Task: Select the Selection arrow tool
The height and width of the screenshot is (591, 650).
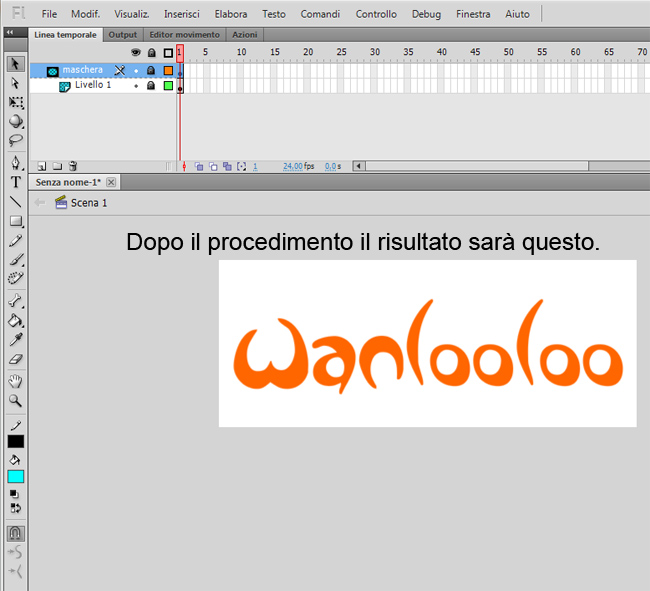Action: (15, 64)
